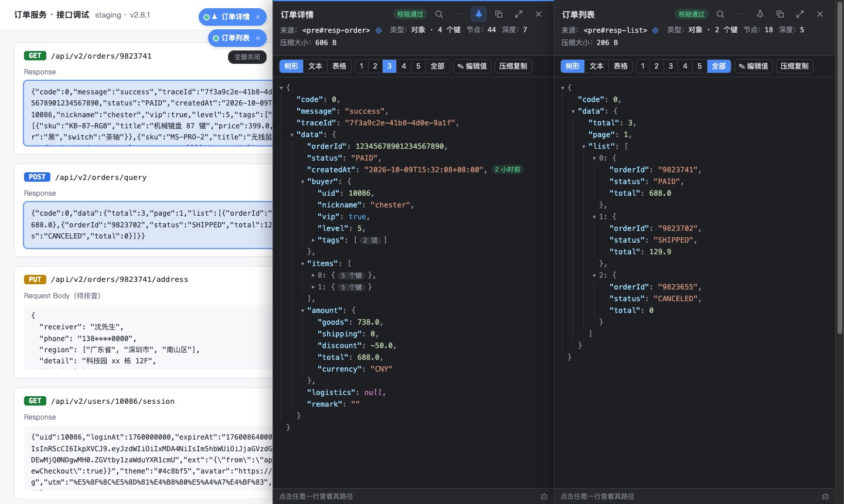This screenshot has width=844, height=504.
Task: Locate the pre#resp-list source element
Action: click(x=655, y=30)
